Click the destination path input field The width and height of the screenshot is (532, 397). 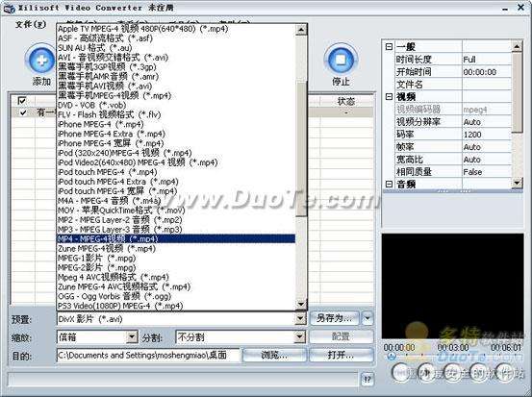[x=148, y=355]
